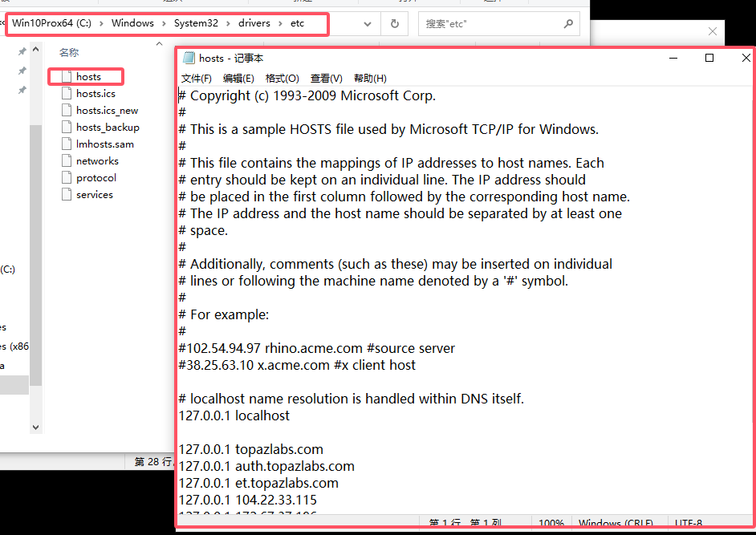Click the Notepad icon in title bar
This screenshot has width=756, height=535.
189,59
